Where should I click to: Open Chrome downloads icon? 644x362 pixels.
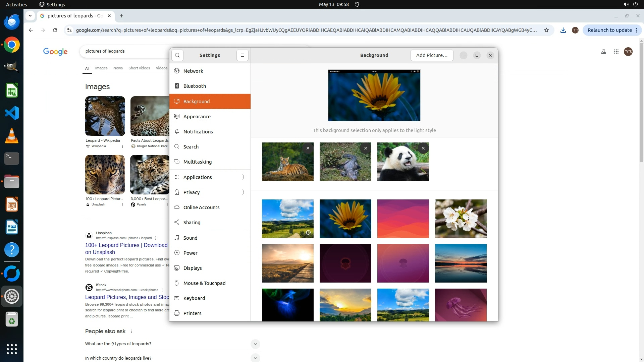pyautogui.click(x=563, y=30)
